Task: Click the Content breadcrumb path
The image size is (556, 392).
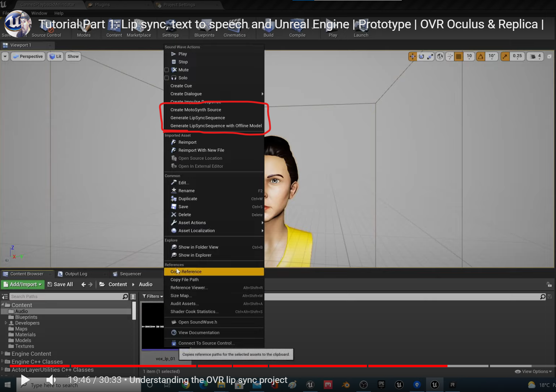Action: (x=118, y=285)
